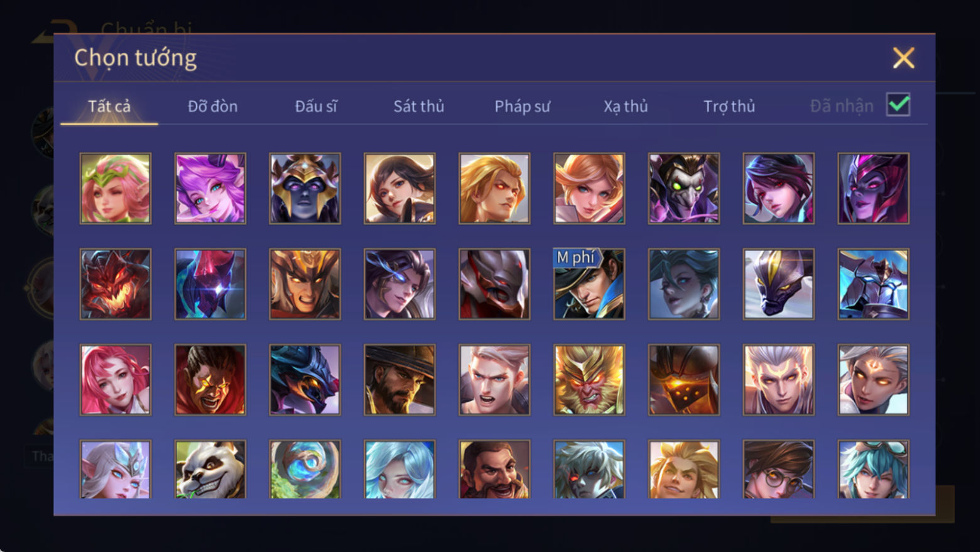Choose the monkey king hero portrait
This screenshot has width=980, height=552.
tap(589, 380)
